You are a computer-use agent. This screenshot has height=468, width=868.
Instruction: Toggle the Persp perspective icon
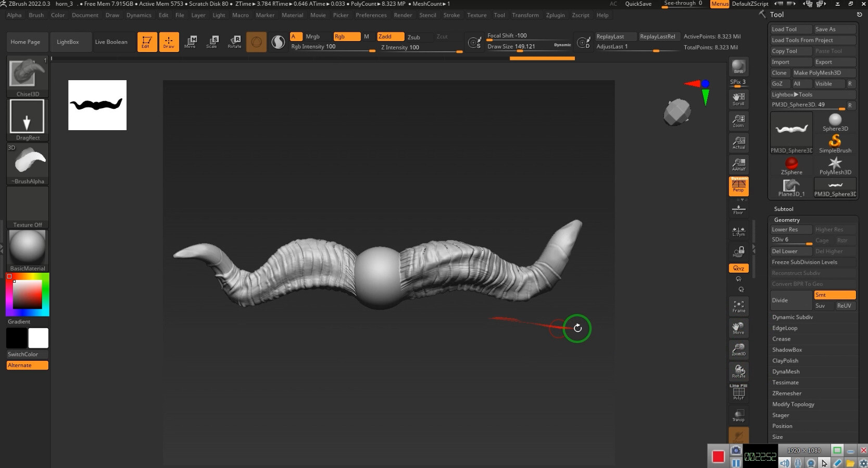tap(738, 186)
